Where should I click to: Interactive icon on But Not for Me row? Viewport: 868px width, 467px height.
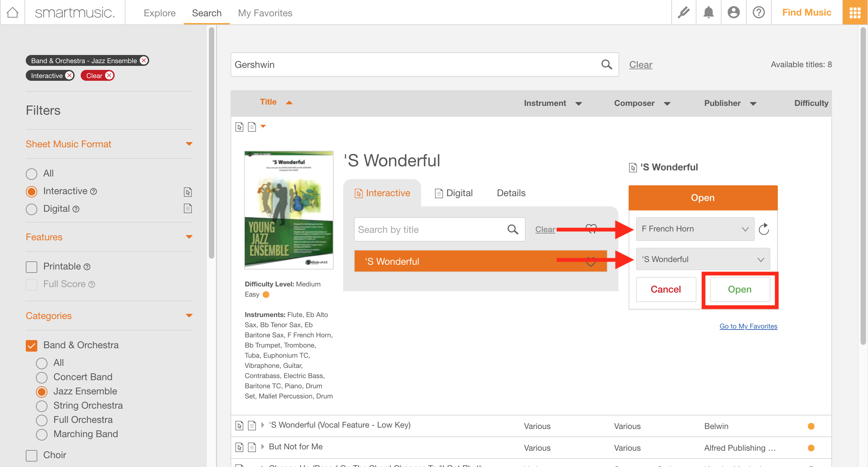click(239, 447)
